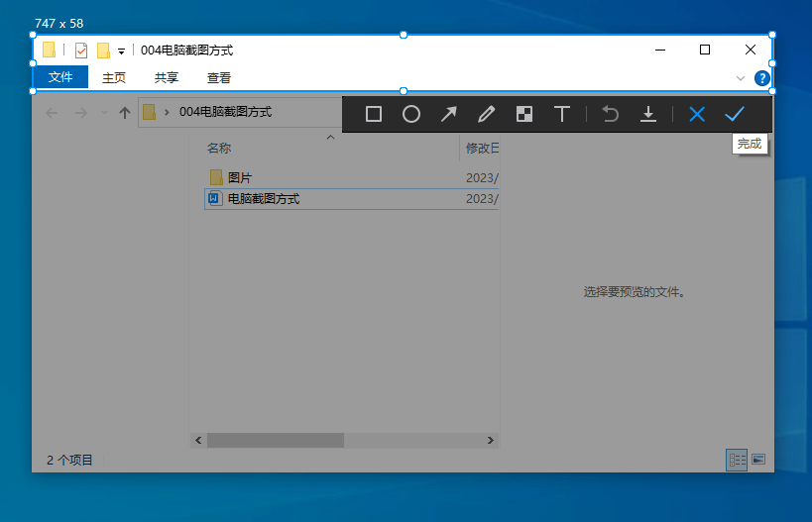This screenshot has width=812, height=522.
Task: Sort by the 名称 column header
Action: coord(219,148)
